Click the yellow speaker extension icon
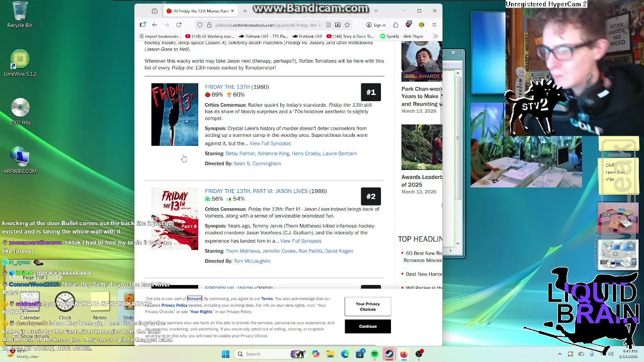 tap(422, 25)
